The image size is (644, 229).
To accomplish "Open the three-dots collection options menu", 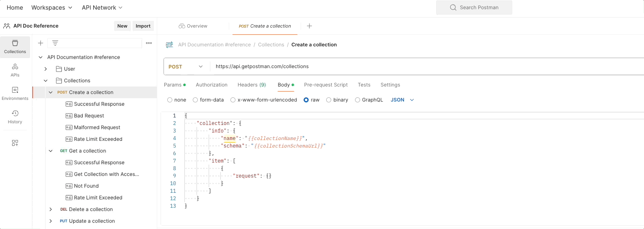I will pyautogui.click(x=149, y=43).
